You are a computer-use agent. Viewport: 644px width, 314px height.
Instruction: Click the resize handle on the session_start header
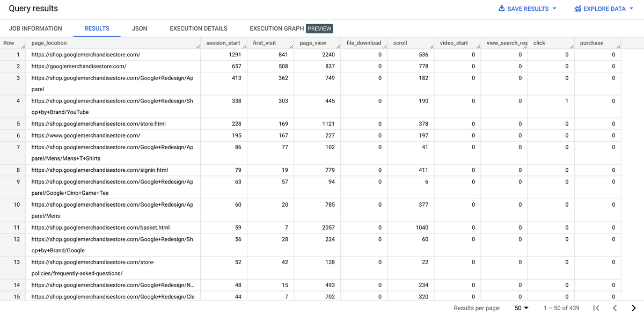[x=244, y=46]
